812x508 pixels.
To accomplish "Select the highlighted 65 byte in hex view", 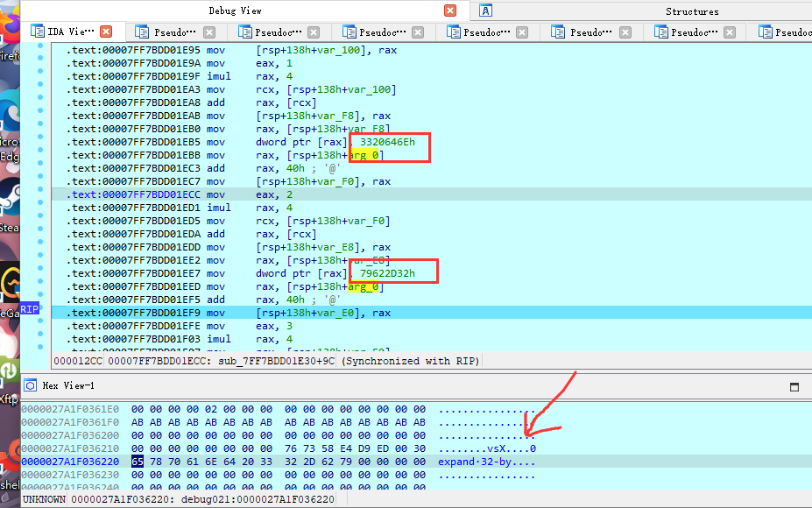I will [138, 462].
